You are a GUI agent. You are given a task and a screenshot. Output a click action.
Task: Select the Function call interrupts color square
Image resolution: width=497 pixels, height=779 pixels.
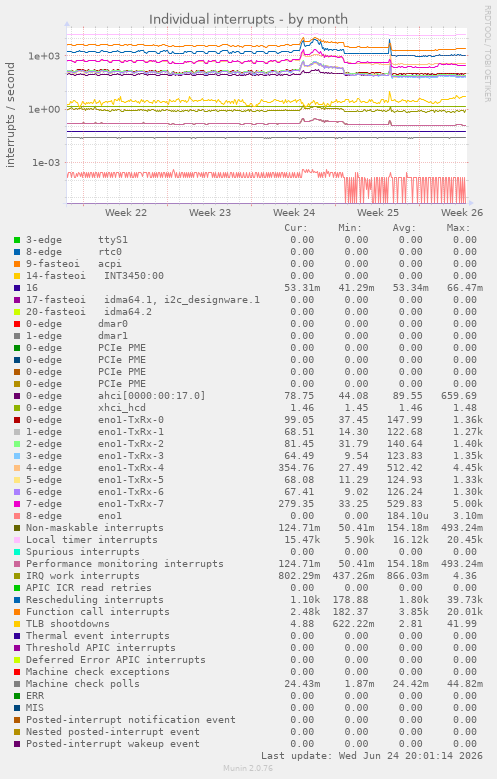(17, 612)
